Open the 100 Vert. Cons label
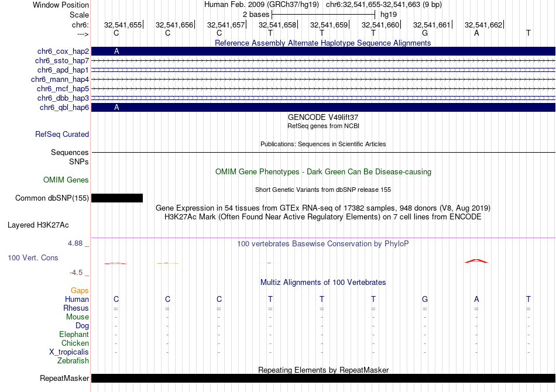The image size is (556, 392). 33,257
